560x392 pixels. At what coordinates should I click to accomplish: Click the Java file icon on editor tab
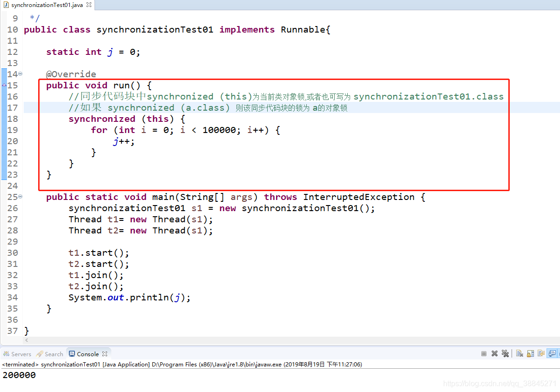tap(6, 5)
